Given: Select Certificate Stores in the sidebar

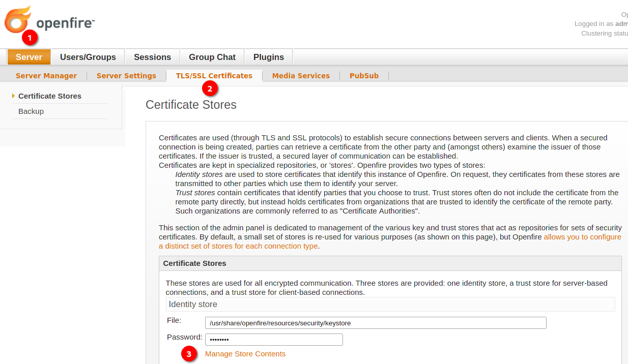Looking at the screenshot, I should [x=50, y=96].
